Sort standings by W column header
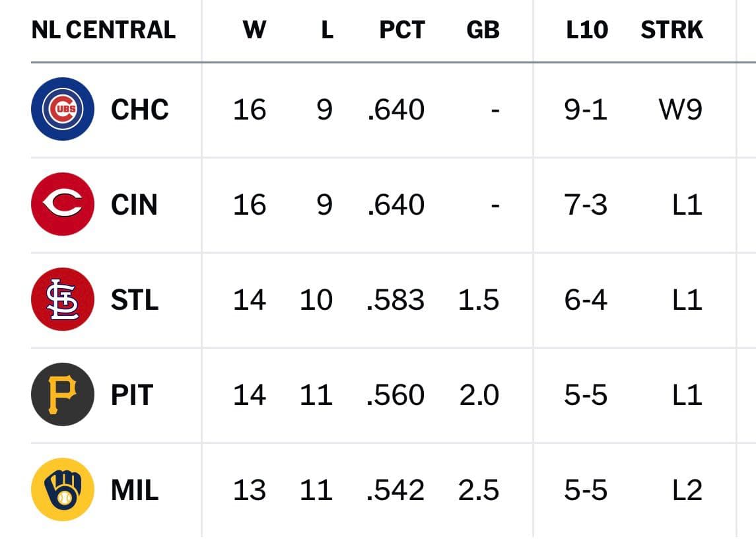 tap(254, 30)
